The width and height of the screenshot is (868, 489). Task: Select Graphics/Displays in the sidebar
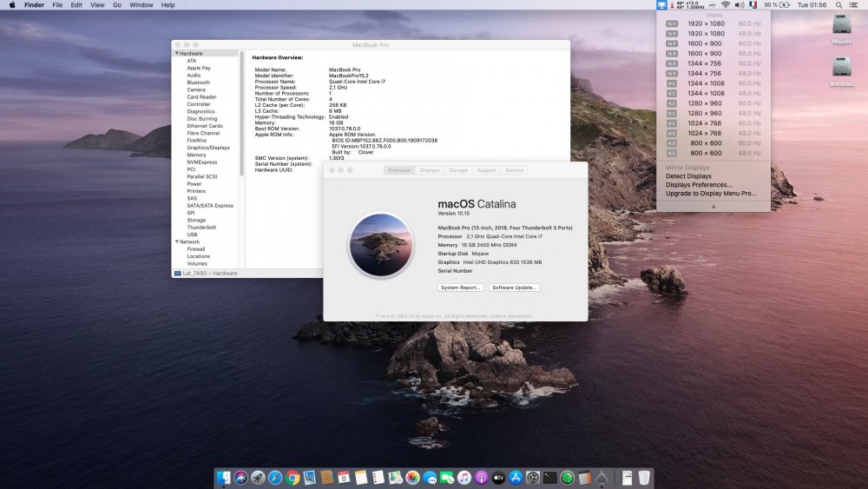208,148
